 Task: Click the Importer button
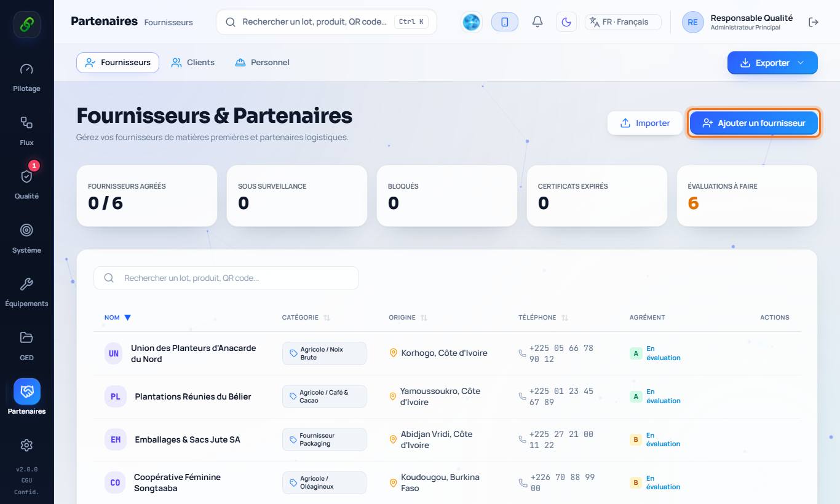coord(645,123)
